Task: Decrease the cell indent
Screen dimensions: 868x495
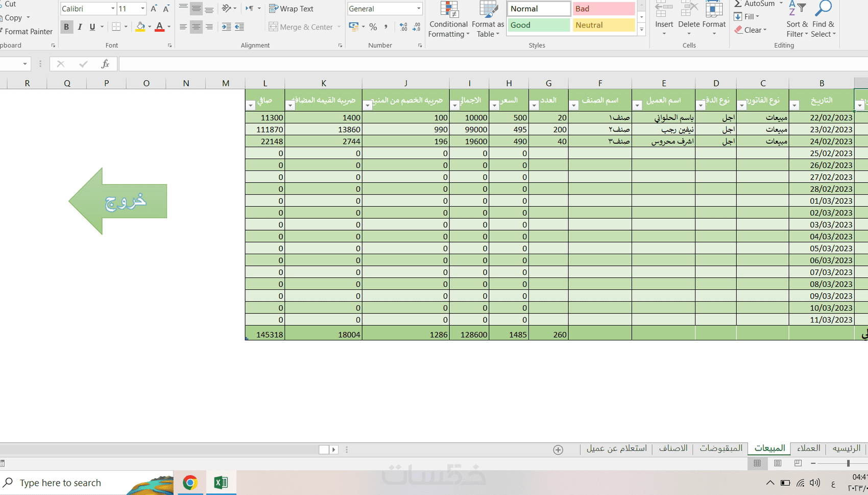Action: click(x=226, y=27)
